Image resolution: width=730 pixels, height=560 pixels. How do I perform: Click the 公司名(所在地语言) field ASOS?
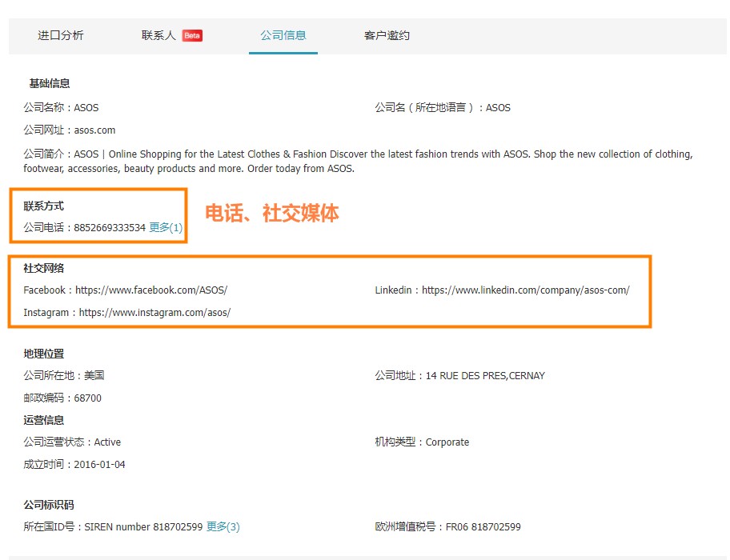point(498,108)
